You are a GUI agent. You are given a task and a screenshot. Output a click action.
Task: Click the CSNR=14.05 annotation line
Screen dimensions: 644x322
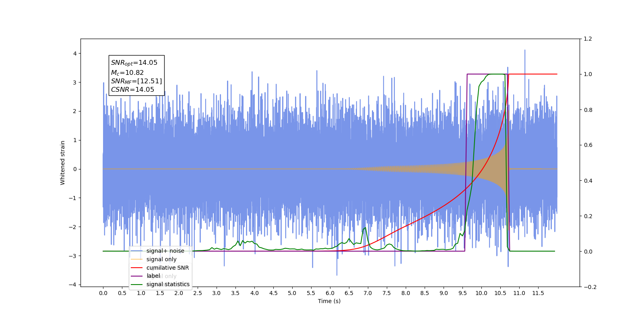coord(132,90)
